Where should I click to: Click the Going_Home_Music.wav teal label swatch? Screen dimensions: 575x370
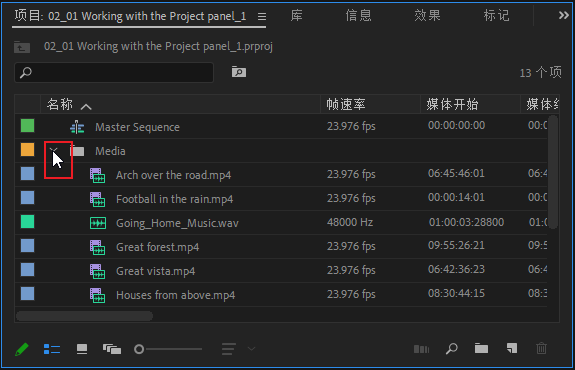pyautogui.click(x=28, y=221)
